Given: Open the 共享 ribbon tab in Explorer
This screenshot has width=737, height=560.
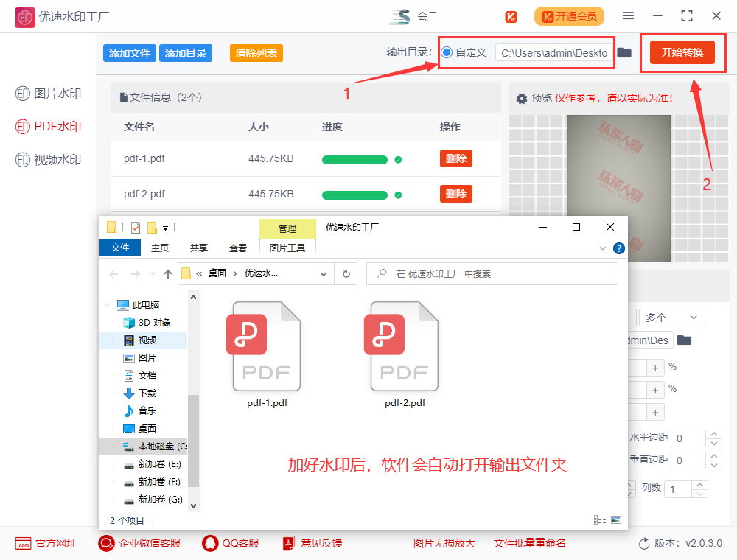Looking at the screenshot, I should [199, 248].
